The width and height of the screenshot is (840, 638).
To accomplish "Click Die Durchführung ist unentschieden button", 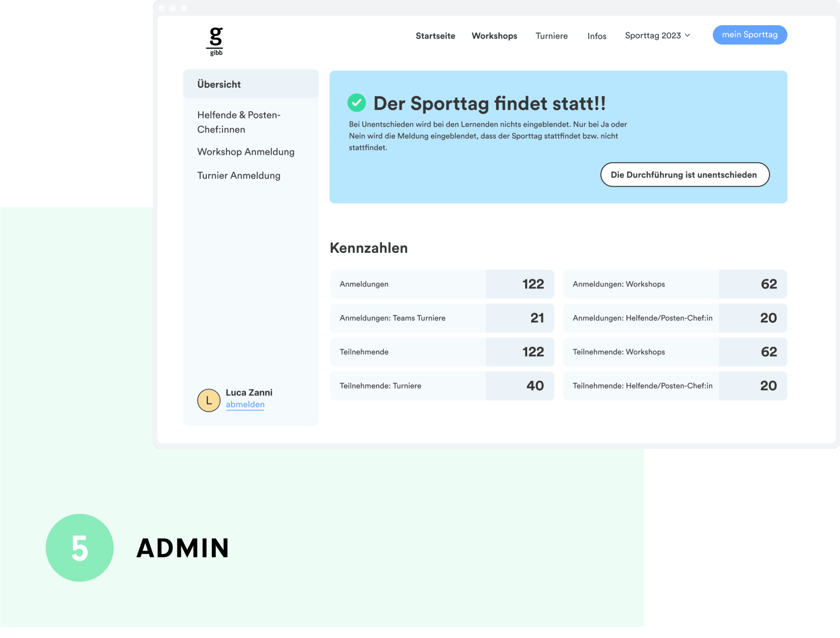I will coord(685,175).
